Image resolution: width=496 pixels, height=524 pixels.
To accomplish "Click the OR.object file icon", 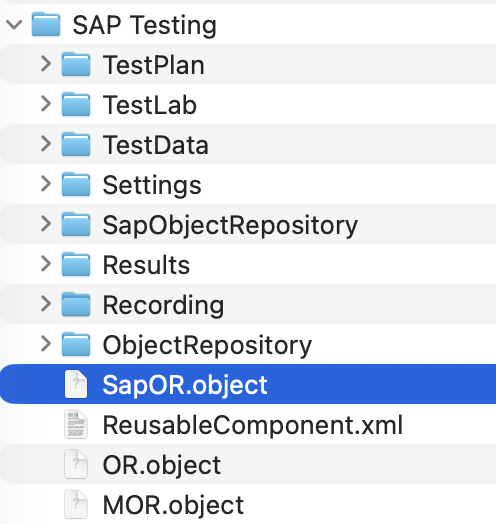I will pyautogui.click(x=76, y=465).
